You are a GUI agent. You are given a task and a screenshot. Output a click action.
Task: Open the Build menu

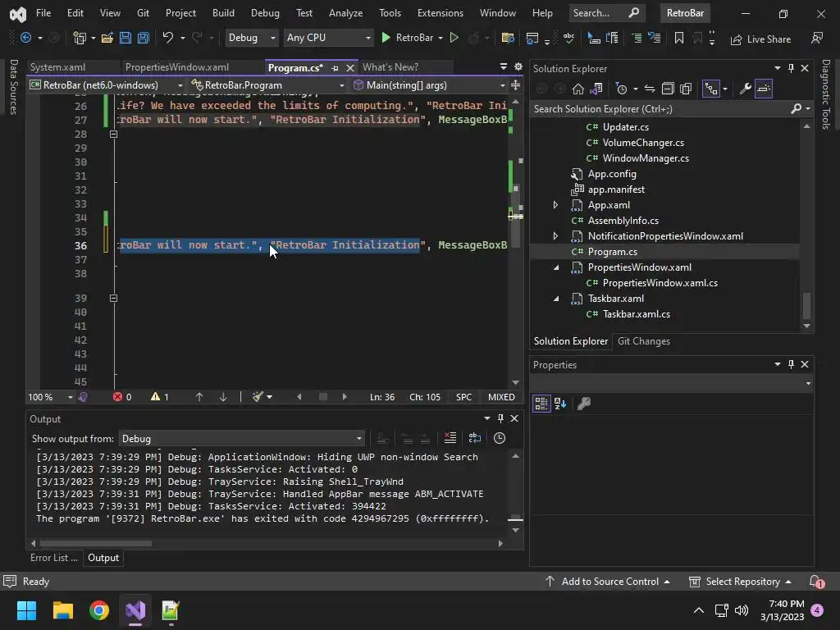click(x=222, y=13)
